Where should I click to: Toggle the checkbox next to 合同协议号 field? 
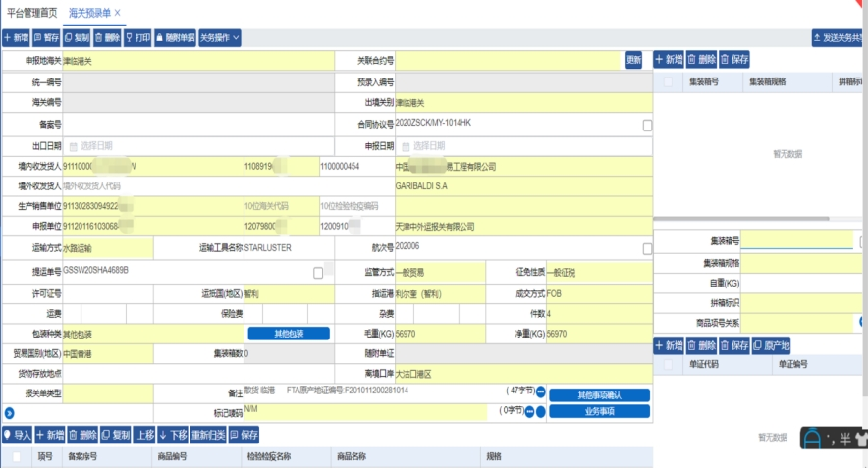pos(647,126)
